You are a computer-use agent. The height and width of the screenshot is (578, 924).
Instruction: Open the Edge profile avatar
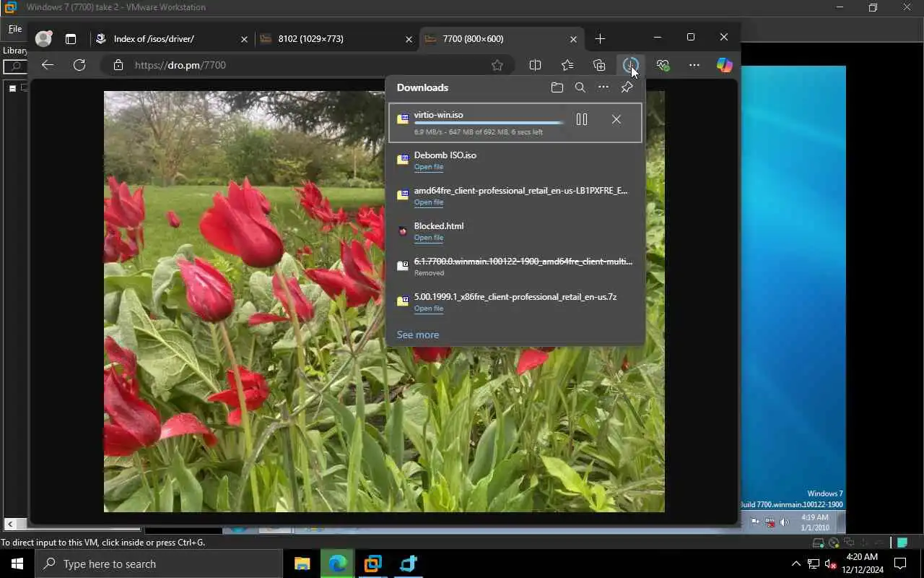[44, 39]
